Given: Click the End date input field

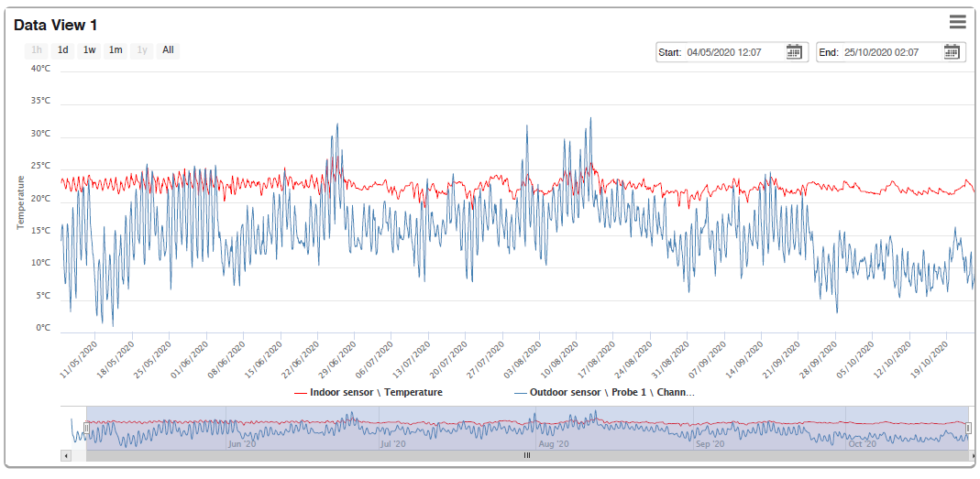Looking at the screenshot, I should pyautogui.click(x=891, y=52).
